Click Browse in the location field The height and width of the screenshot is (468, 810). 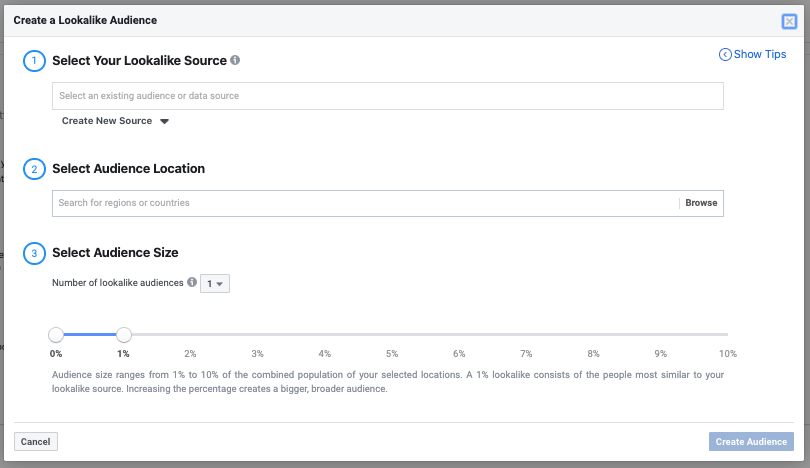pyautogui.click(x=701, y=203)
